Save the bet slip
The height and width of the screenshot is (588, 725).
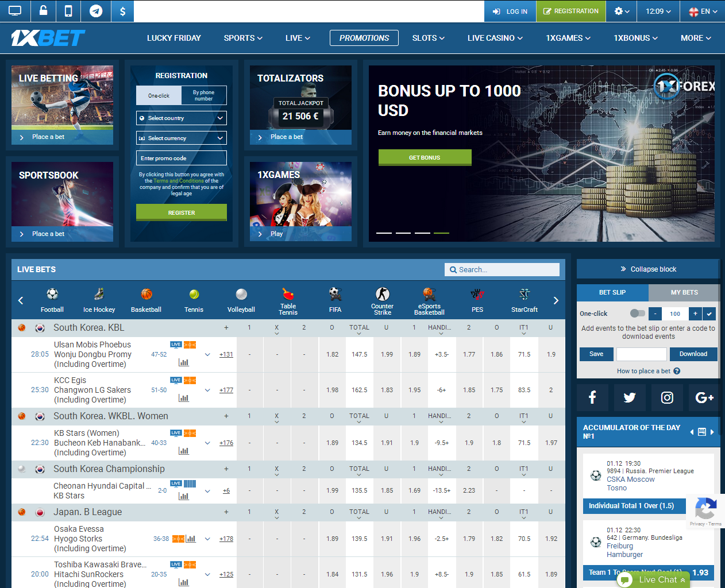click(596, 354)
